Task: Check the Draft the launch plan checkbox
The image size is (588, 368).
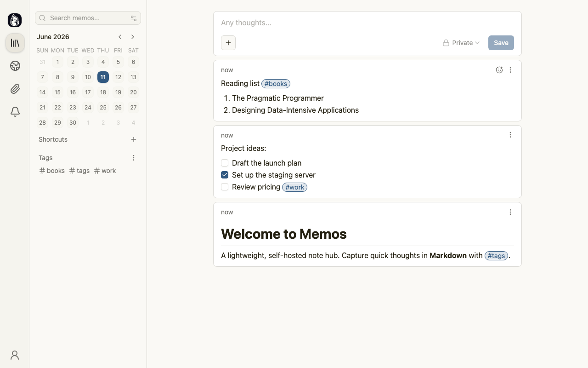Action: [225, 163]
